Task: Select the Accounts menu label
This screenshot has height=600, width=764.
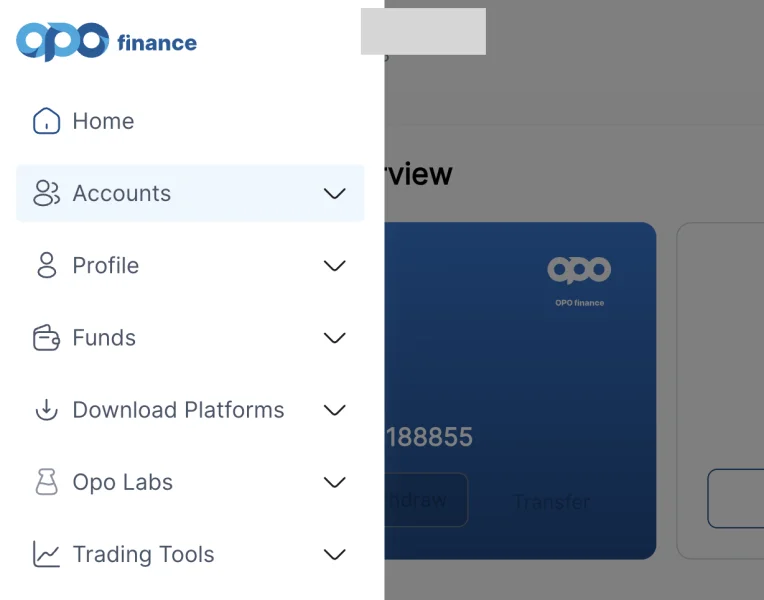Action: pyautogui.click(x=122, y=193)
